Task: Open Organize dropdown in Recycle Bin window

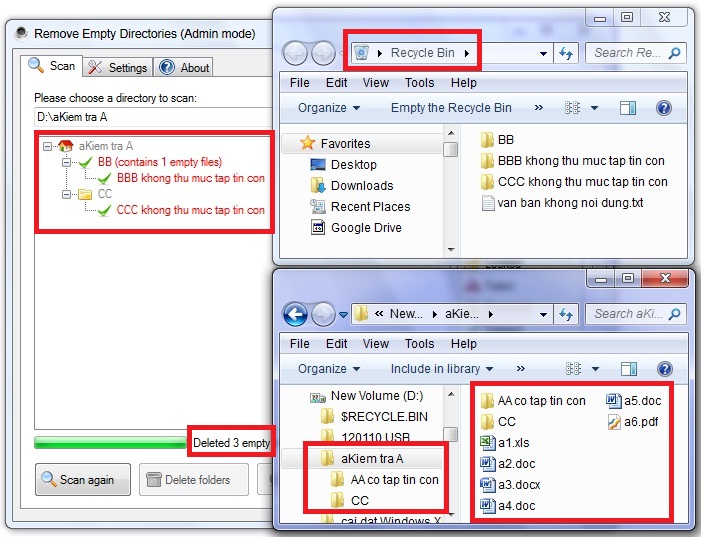Action: 329,108
